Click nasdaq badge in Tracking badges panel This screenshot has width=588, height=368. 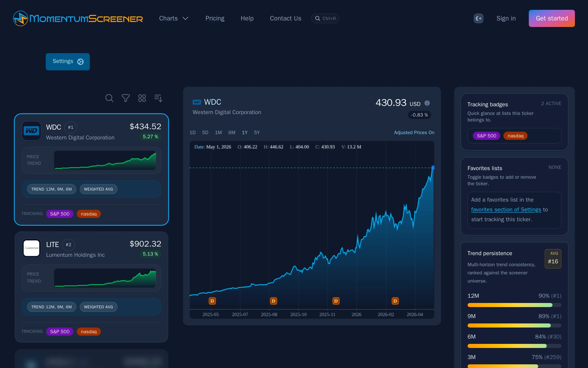coord(515,136)
